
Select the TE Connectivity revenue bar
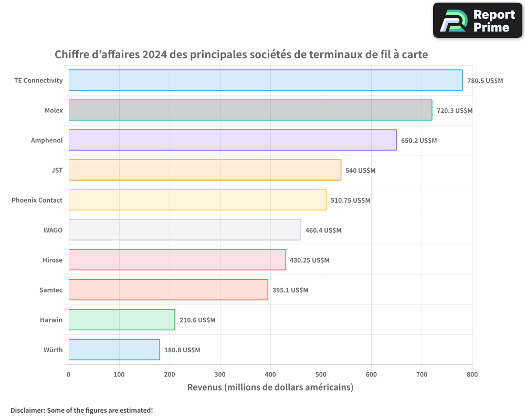coord(265,80)
